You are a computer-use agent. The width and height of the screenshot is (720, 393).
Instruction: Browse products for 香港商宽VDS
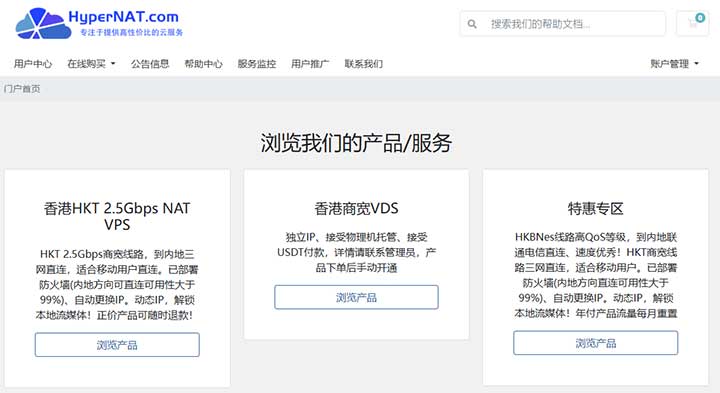pos(356,298)
